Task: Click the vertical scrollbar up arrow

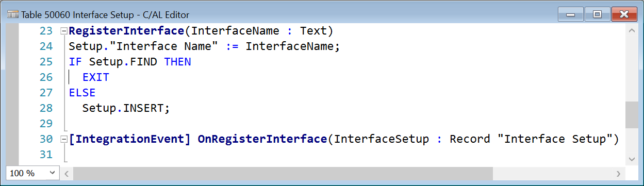Action: tap(632, 31)
